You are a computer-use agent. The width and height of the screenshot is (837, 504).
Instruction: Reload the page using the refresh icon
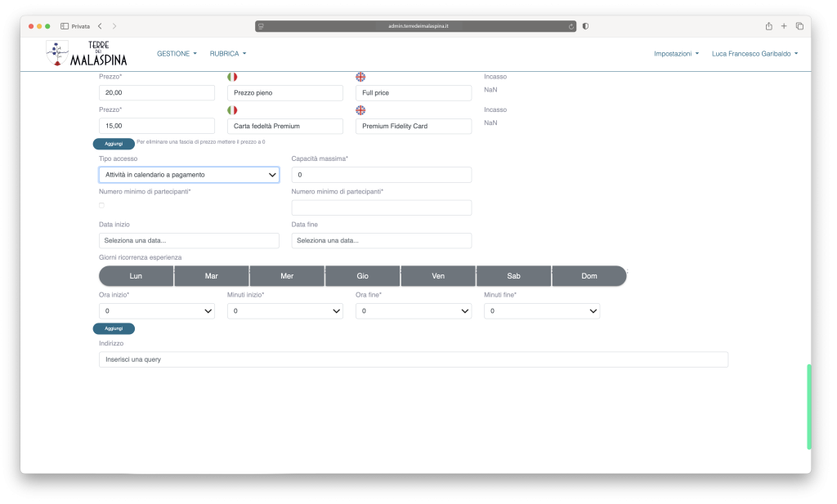tap(571, 26)
